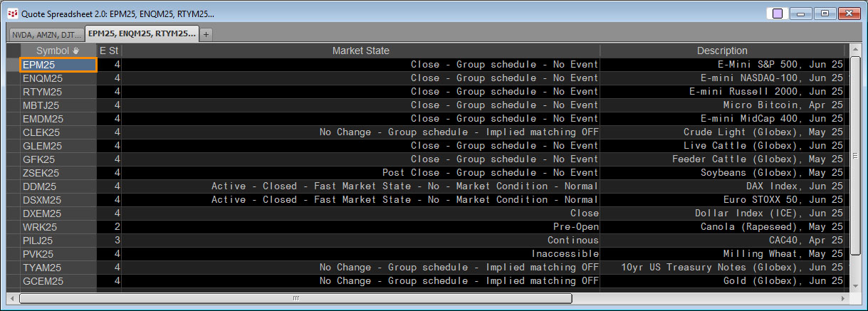The image size is (868, 311).
Task: Click the horizontal scrollbar left arrow
Action: [x=12, y=299]
